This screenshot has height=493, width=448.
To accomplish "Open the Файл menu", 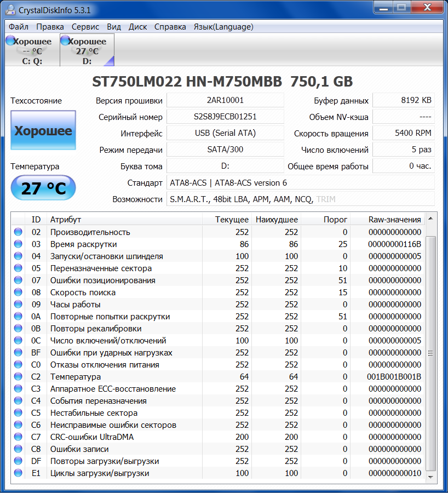I will [19, 27].
